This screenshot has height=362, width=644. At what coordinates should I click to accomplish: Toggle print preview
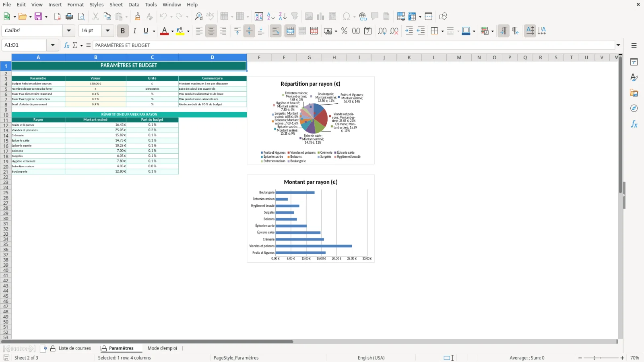coord(81,16)
